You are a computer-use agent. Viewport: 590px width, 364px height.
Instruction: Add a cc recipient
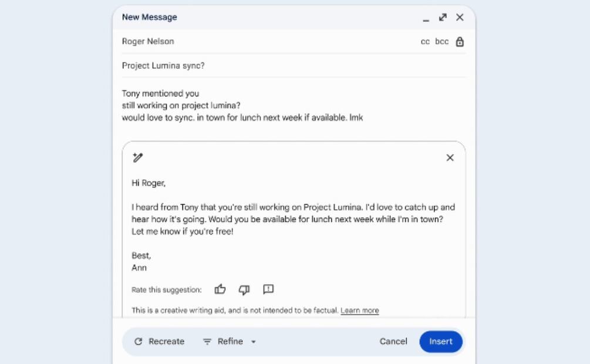tap(425, 42)
